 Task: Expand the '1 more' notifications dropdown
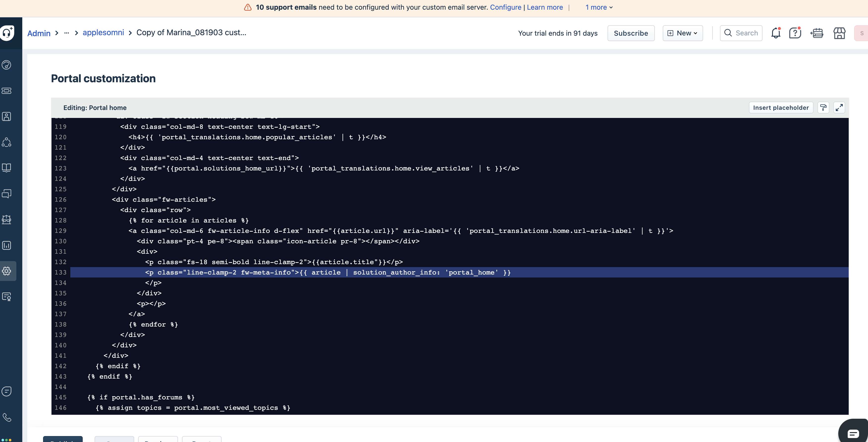point(599,7)
